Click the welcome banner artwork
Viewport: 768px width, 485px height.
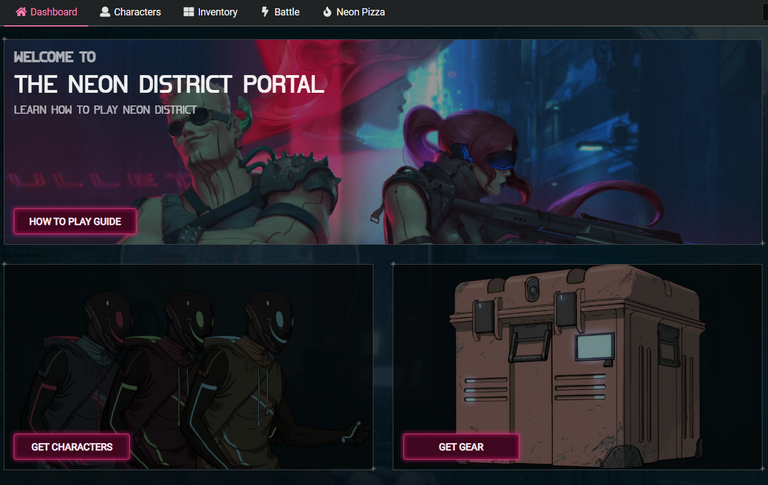(x=383, y=142)
